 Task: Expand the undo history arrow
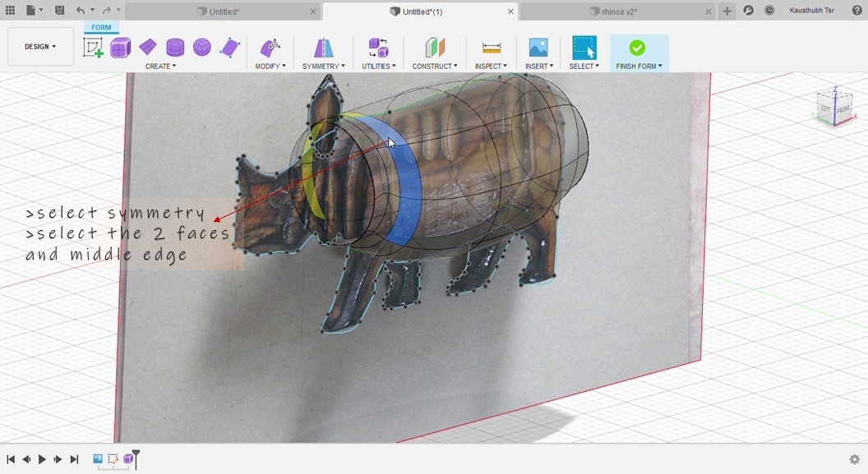[92, 10]
